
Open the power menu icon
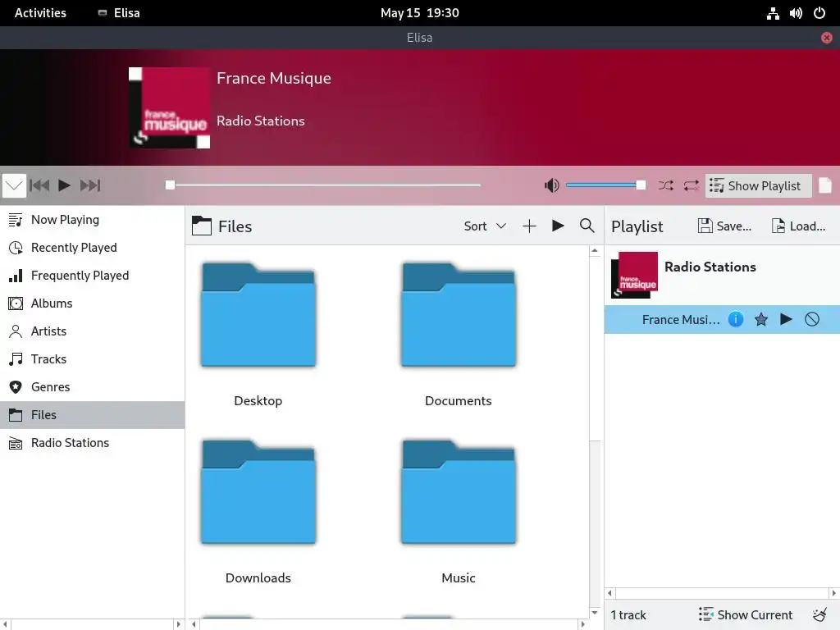click(819, 13)
